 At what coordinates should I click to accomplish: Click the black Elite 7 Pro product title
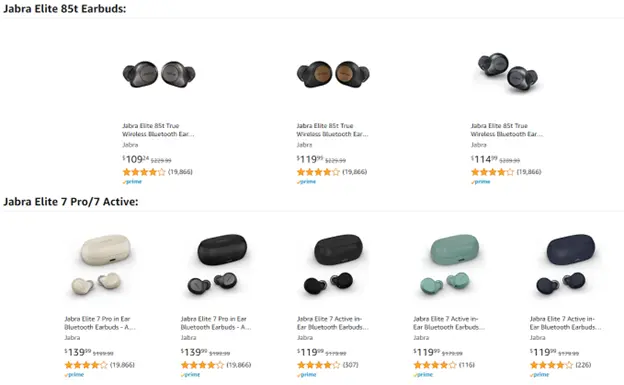point(216,323)
